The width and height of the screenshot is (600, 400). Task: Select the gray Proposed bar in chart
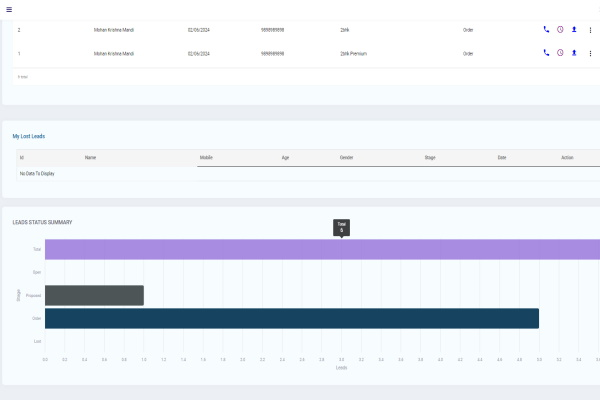click(94, 295)
